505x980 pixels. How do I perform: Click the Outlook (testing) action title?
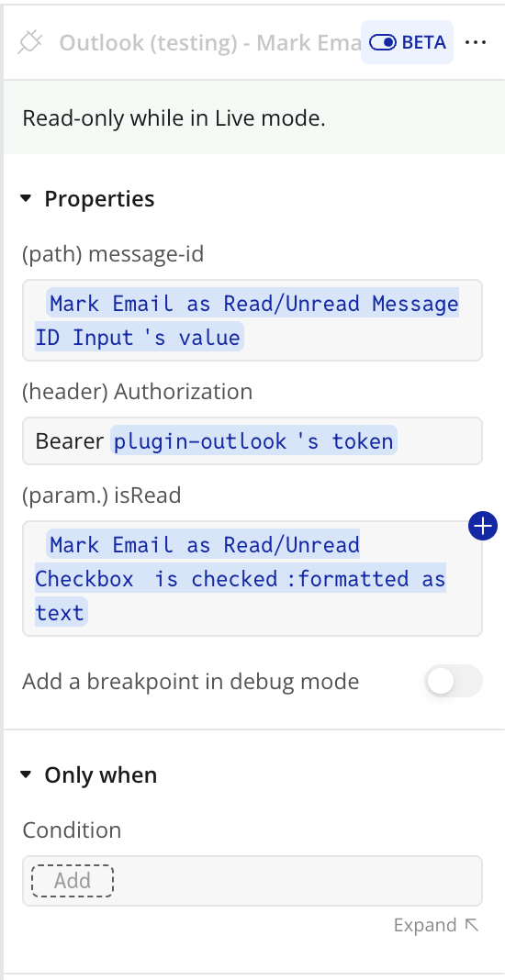[210, 42]
